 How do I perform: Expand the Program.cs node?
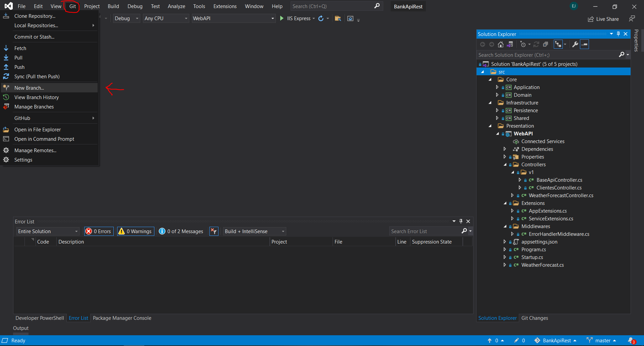[x=505, y=250]
